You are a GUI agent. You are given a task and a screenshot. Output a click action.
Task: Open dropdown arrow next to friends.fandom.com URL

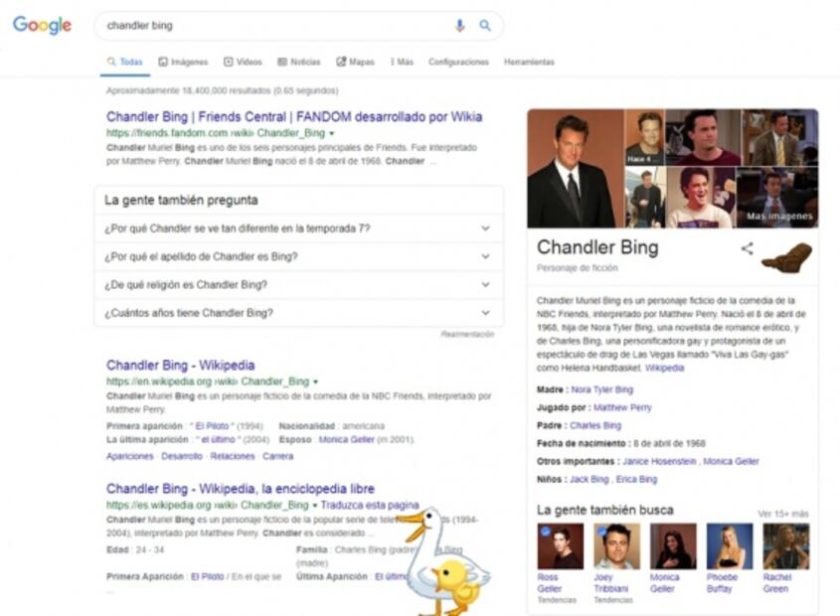click(x=332, y=133)
